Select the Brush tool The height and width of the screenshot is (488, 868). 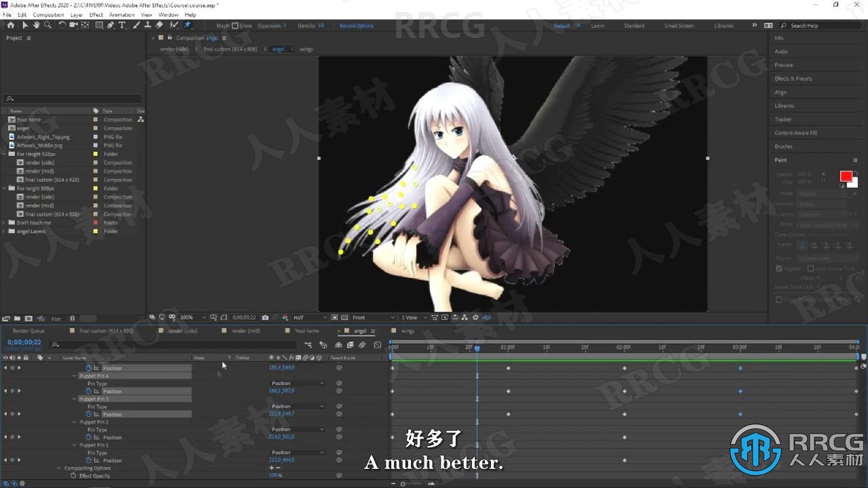(x=136, y=25)
